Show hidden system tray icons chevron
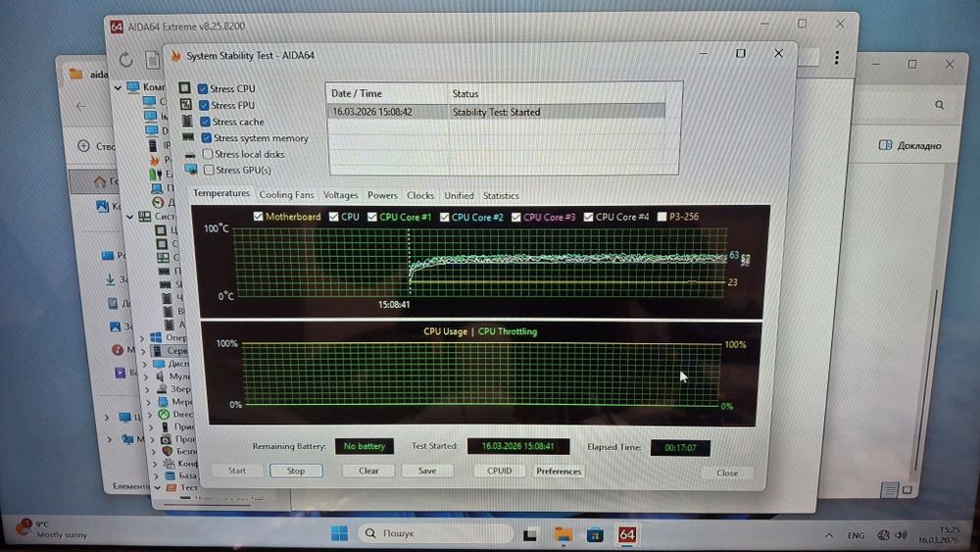 point(829,535)
